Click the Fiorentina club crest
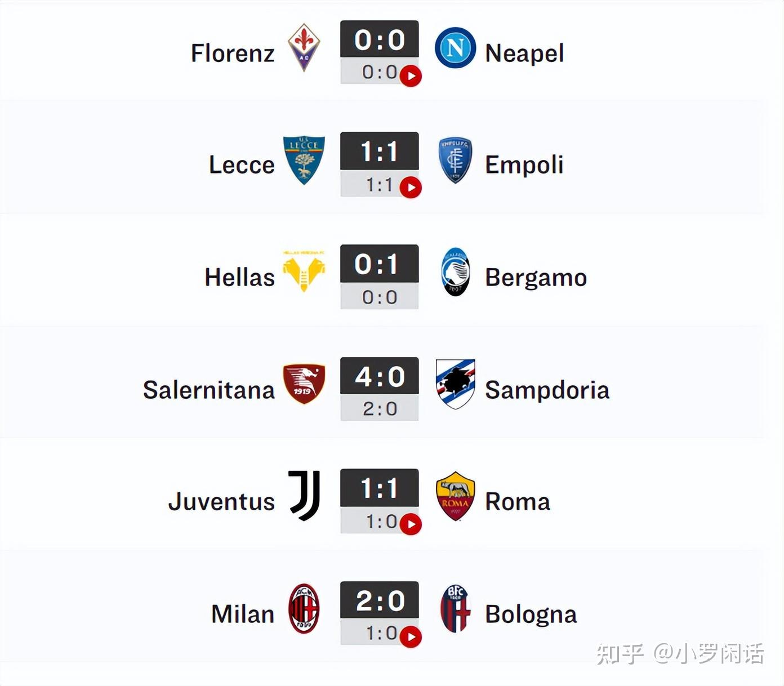Viewport: 784px width, 686px height. (304, 47)
